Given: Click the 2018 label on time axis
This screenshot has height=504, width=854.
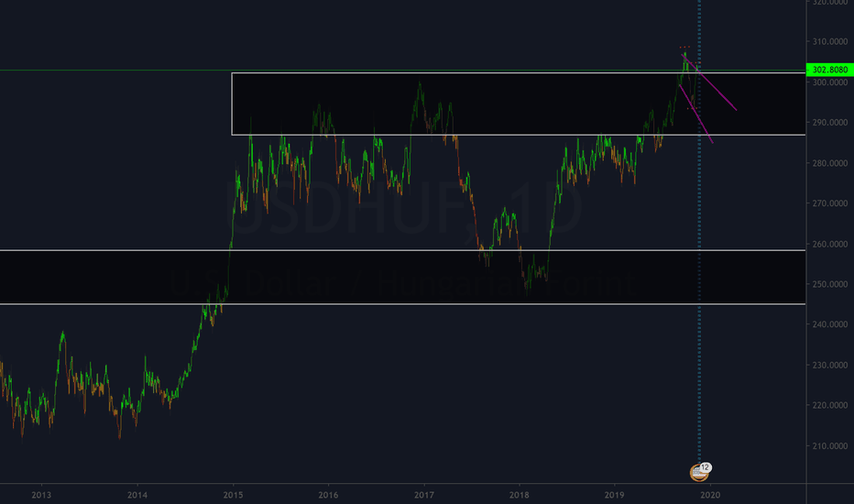Looking at the screenshot, I should 520,496.
